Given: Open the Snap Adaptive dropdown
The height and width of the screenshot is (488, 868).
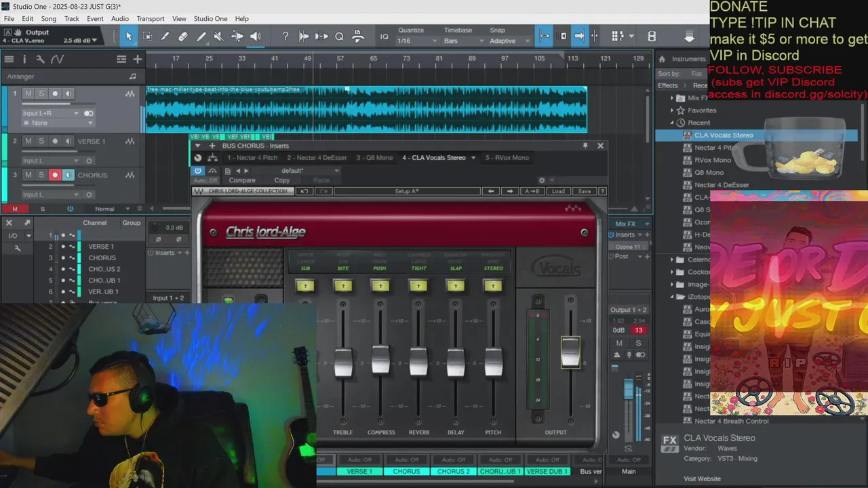Looking at the screenshot, I should [509, 41].
